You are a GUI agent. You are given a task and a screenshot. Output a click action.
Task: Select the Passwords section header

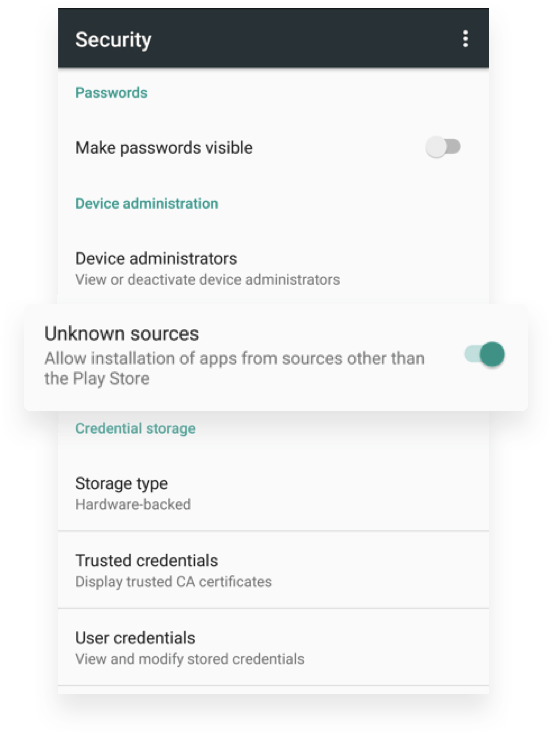point(111,93)
